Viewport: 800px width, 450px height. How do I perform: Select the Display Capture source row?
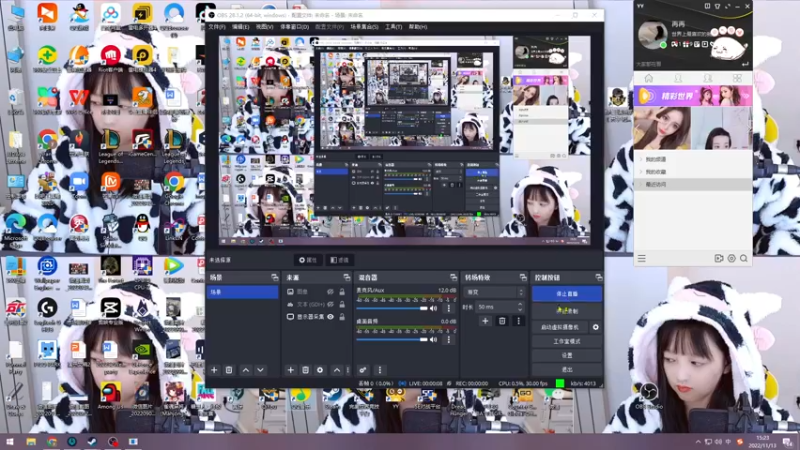coord(315,317)
